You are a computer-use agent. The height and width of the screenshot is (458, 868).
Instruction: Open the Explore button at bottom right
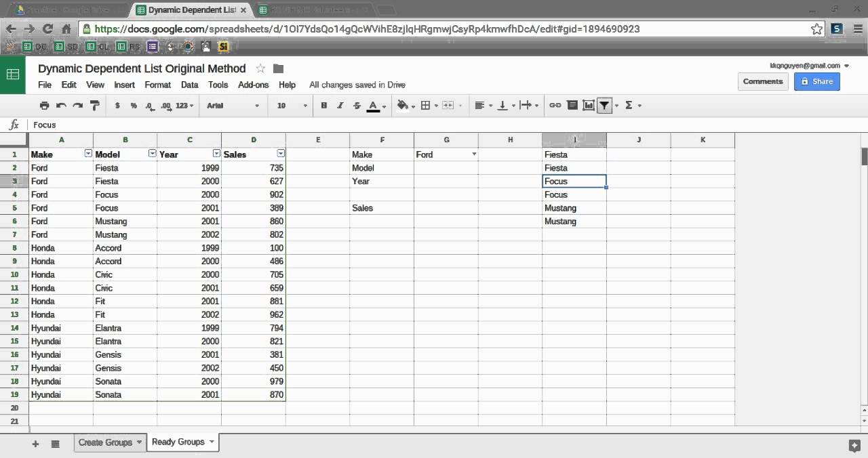(x=854, y=445)
